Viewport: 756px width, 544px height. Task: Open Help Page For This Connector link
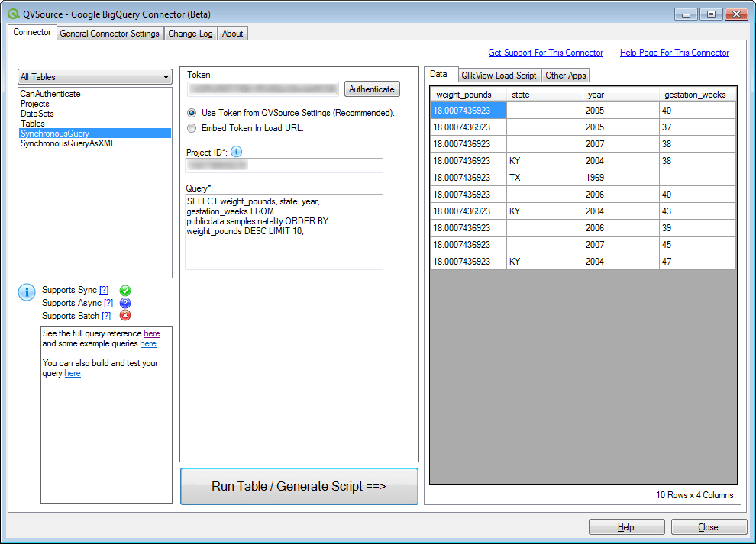pos(674,53)
